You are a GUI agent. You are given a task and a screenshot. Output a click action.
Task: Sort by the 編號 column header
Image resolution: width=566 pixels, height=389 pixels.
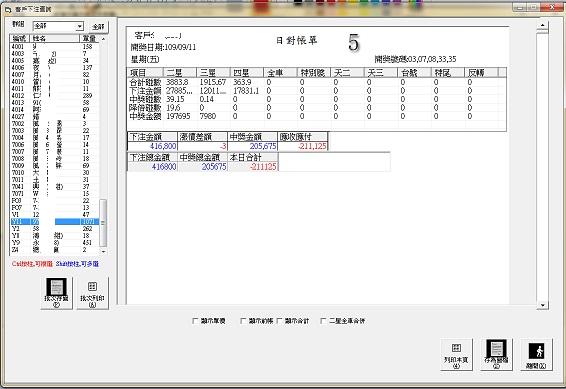coord(20,38)
